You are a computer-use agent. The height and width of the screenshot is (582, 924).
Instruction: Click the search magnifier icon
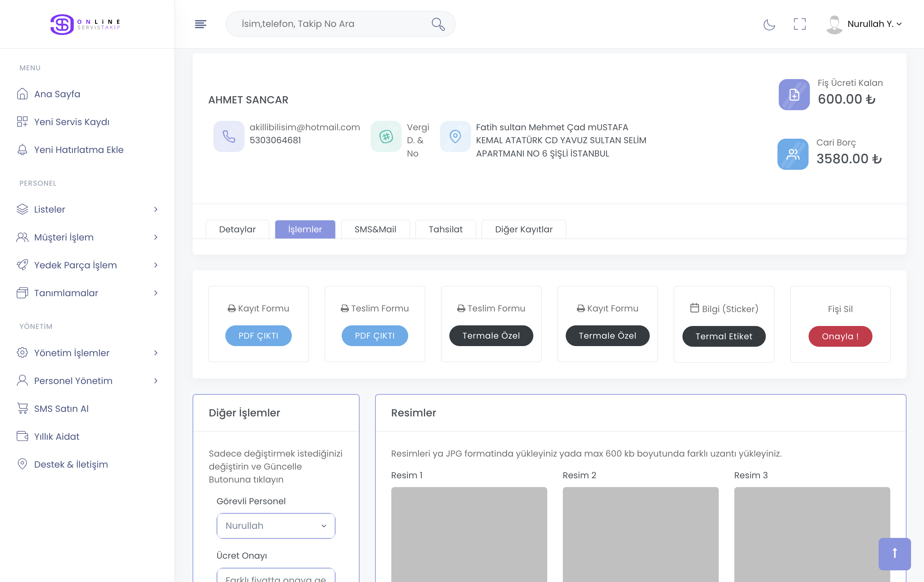438,24
